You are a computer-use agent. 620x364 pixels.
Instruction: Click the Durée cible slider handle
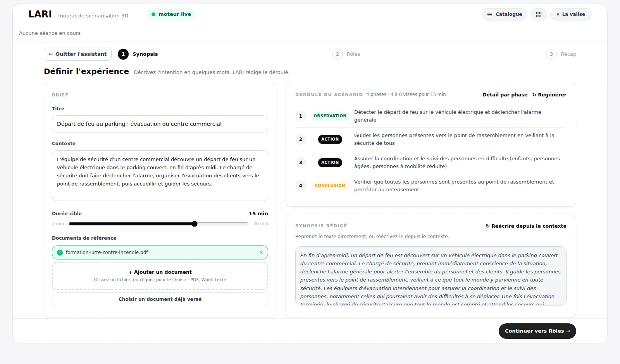tap(195, 224)
